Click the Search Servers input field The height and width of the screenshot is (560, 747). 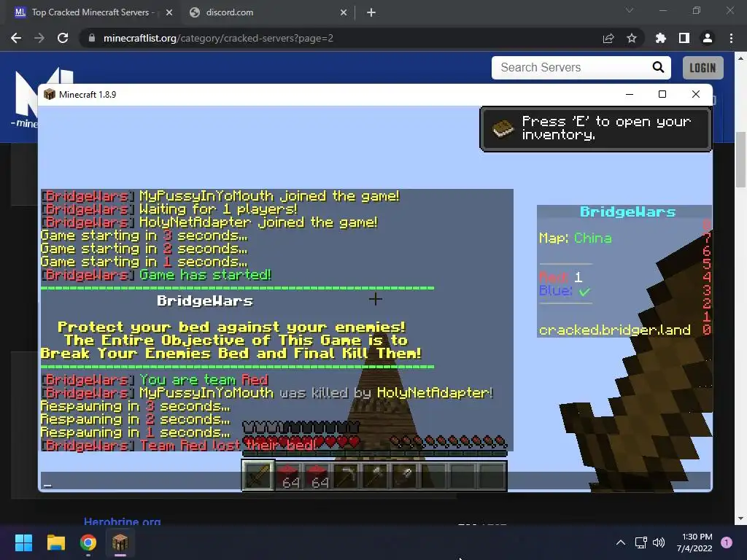(572, 68)
